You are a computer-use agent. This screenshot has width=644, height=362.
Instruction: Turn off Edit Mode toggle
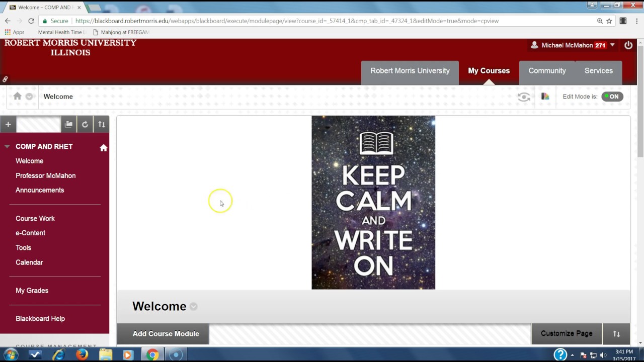tap(612, 97)
